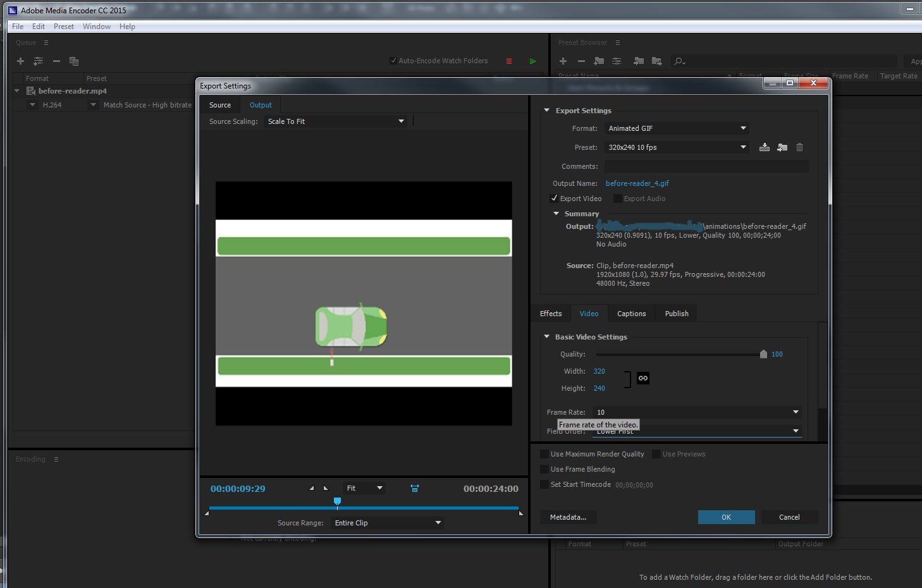Click Cancel button in Export Settings
This screenshot has height=588, width=922.
tap(789, 517)
